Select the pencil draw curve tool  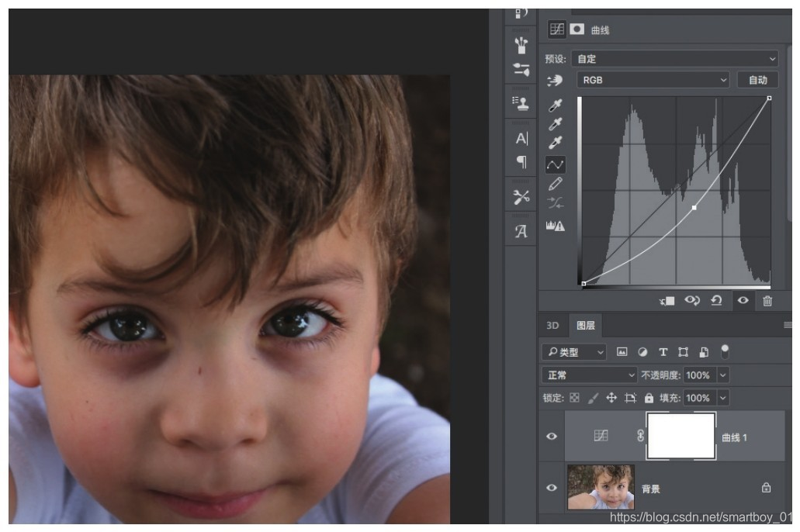coord(555,184)
